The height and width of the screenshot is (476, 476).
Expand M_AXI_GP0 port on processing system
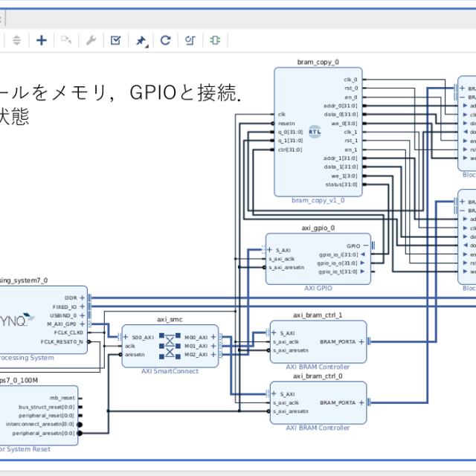(x=83, y=324)
